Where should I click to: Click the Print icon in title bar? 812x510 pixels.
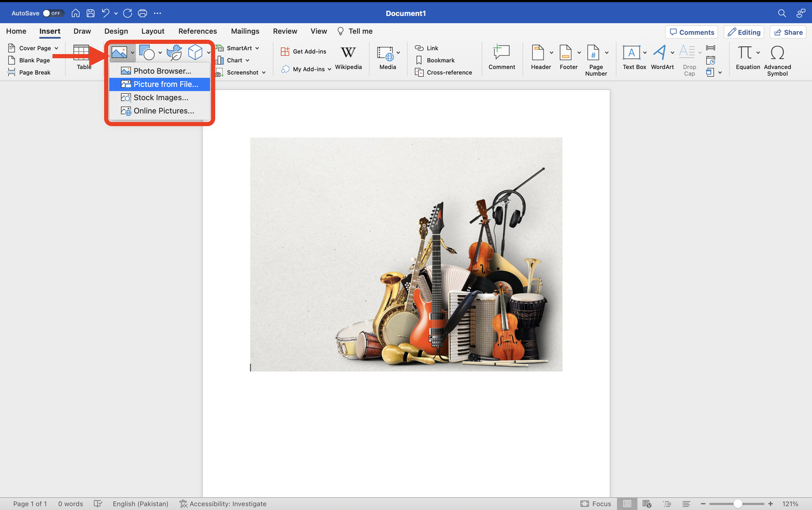[x=143, y=13]
